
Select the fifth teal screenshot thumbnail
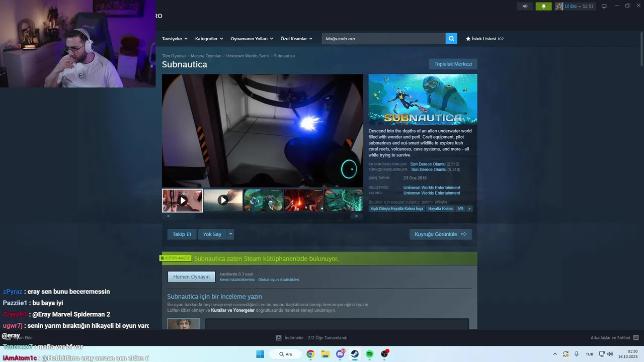click(x=344, y=200)
